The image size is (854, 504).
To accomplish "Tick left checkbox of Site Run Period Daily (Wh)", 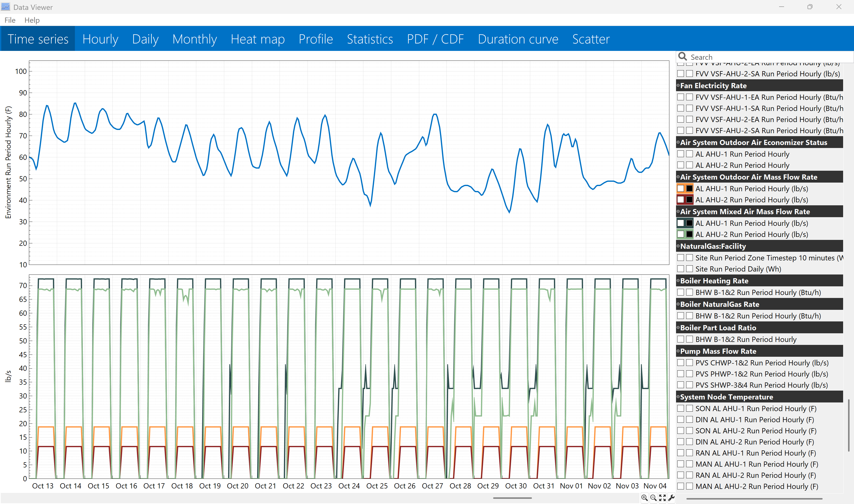I will (x=681, y=269).
